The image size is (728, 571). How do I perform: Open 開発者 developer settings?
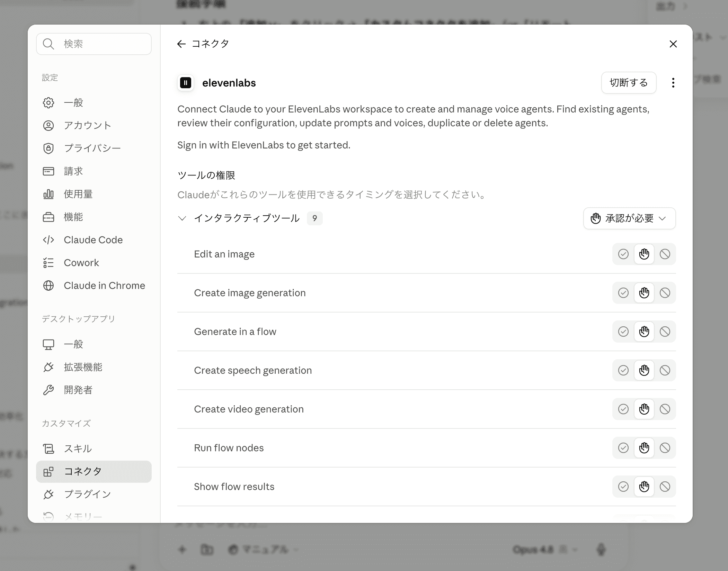coord(94,390)
